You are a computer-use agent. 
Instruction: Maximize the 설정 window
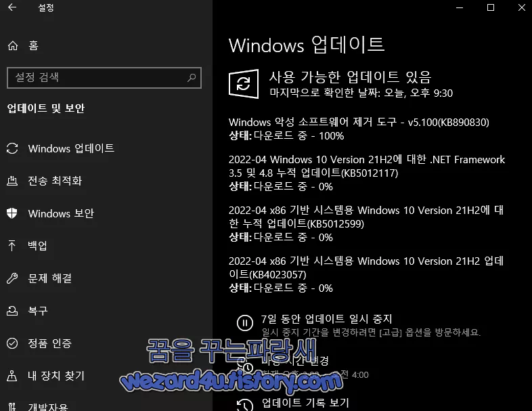pyautogui.click(x=491, y=7)
